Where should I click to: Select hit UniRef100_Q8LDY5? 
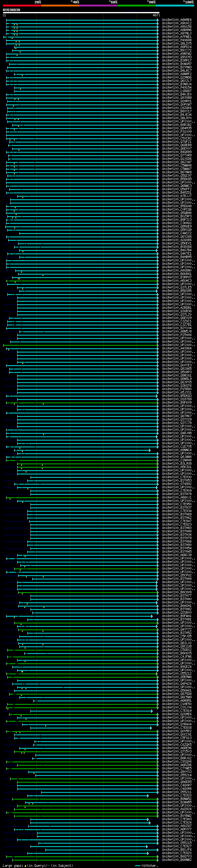point(176,43)
